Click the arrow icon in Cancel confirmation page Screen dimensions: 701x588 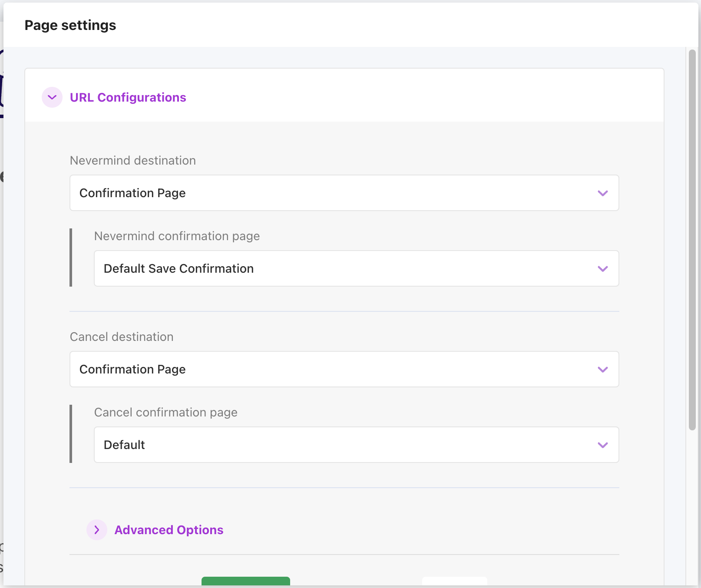point(602,445)
